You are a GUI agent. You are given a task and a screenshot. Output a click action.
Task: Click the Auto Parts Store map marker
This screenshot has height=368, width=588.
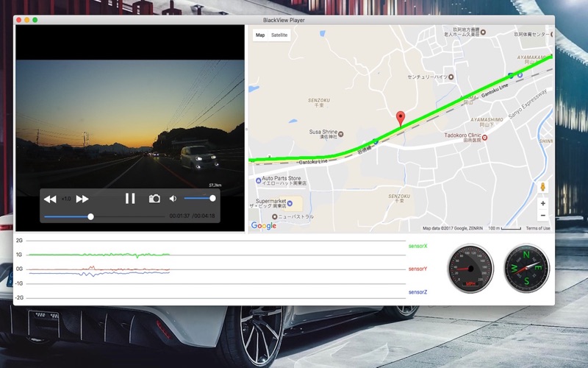click(259, 180)
